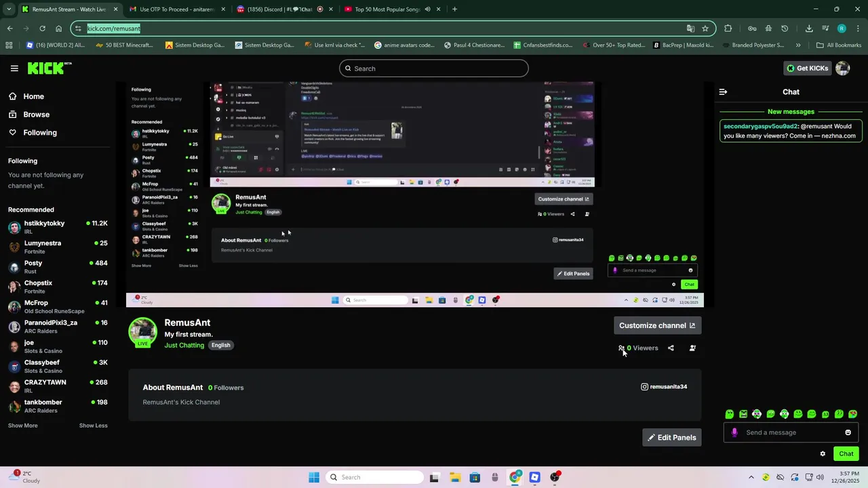Click the green Chat send button

tap(846, 454)
